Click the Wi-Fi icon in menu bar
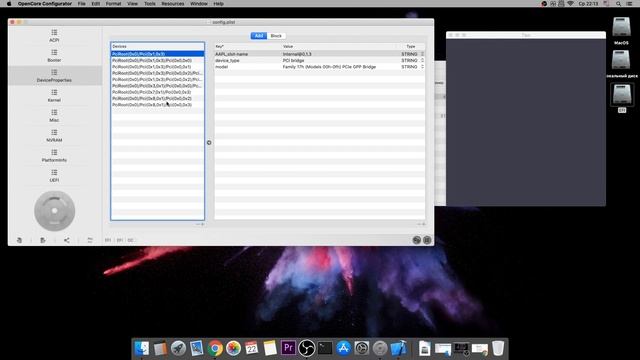 (571, 4)
